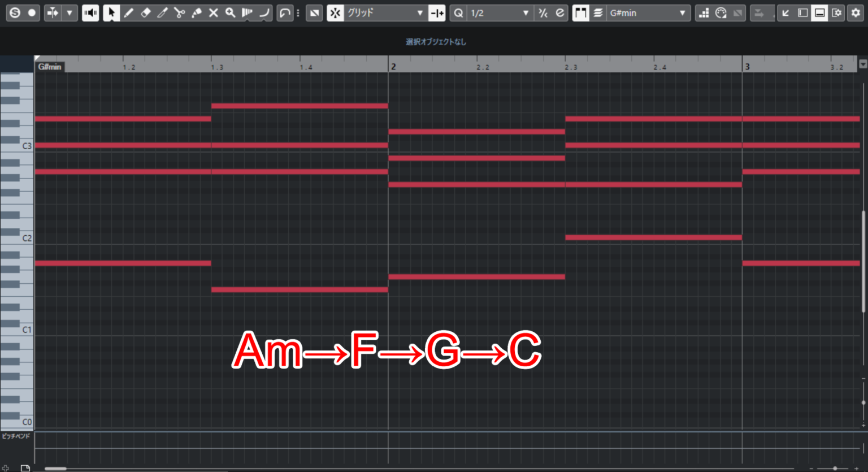Toggle Independent Track Loop button

pos(285,12)
